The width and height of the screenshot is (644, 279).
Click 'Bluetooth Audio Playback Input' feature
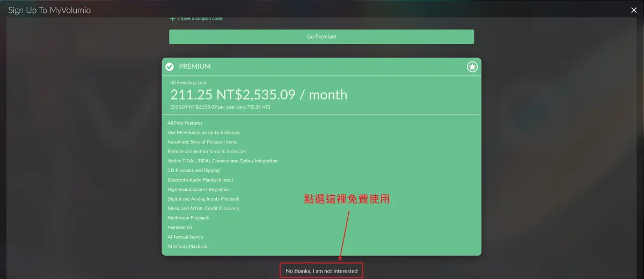[x=201, y=180]
